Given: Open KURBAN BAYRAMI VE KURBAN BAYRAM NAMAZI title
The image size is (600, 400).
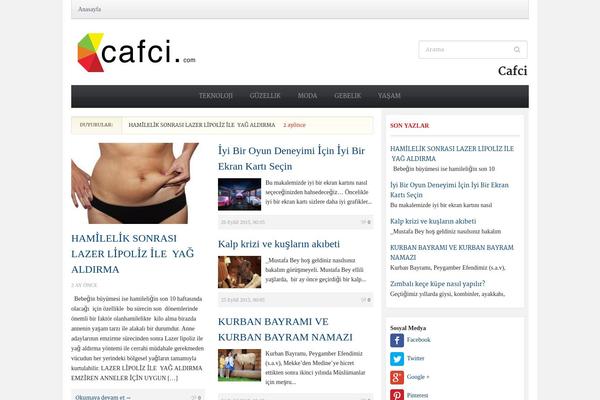Looking at the screenshot, I should coord(285,330).
